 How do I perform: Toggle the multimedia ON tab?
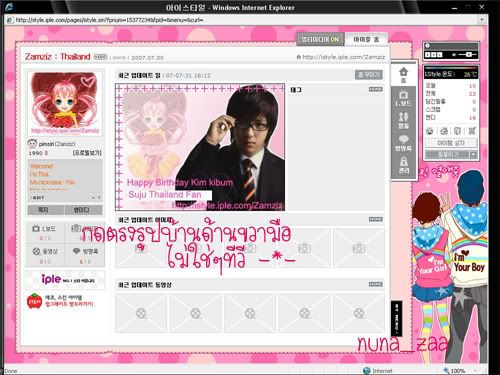(320, 39)
